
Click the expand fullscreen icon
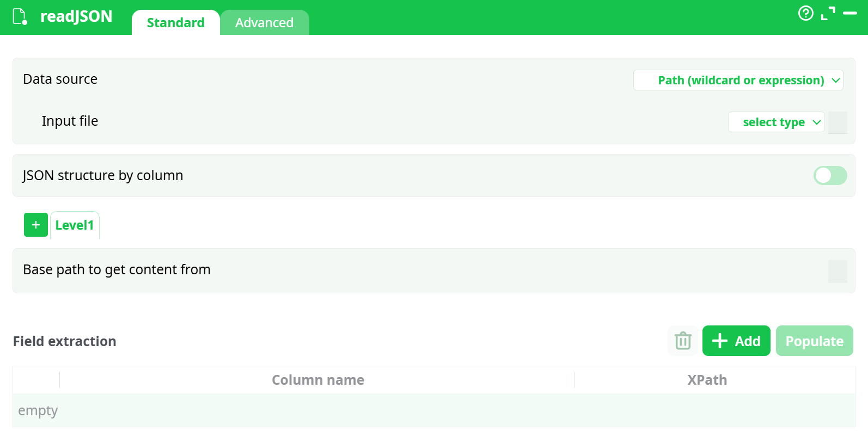click(x=828, y=13)
